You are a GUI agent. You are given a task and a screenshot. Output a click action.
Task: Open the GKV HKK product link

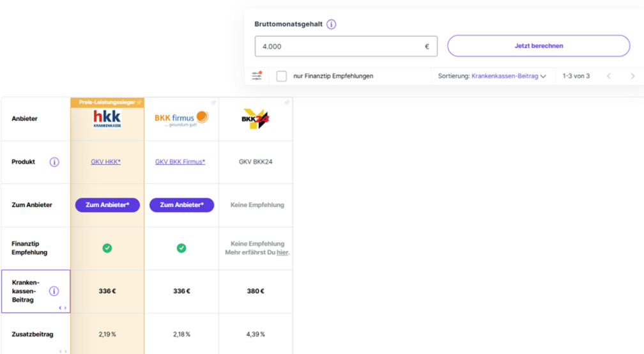(x=105, y=162)
